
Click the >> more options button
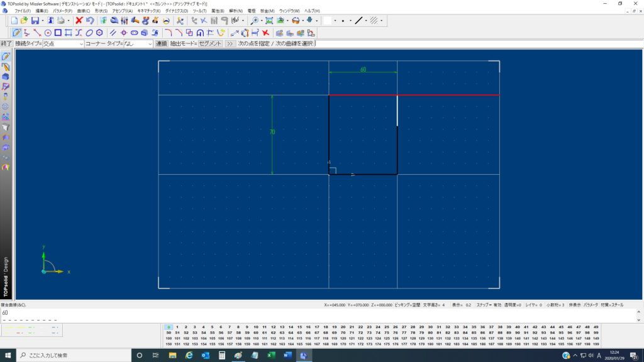(230, 43)
